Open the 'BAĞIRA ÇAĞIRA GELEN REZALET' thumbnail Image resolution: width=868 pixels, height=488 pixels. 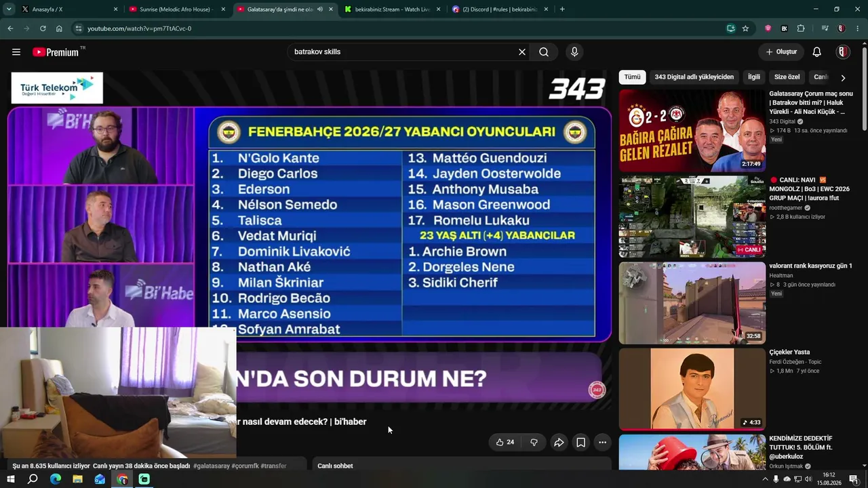(692, 130)
